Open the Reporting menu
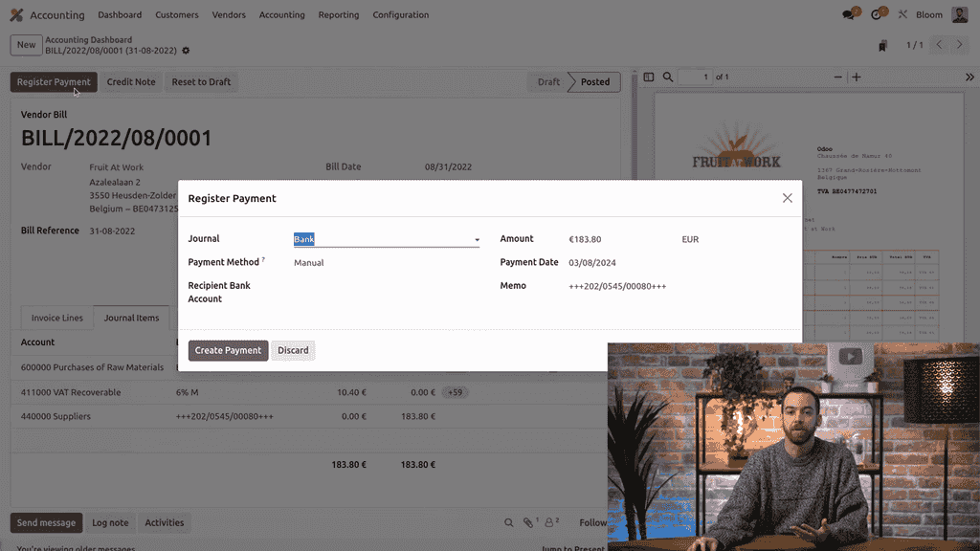 [x=339, y=15]
